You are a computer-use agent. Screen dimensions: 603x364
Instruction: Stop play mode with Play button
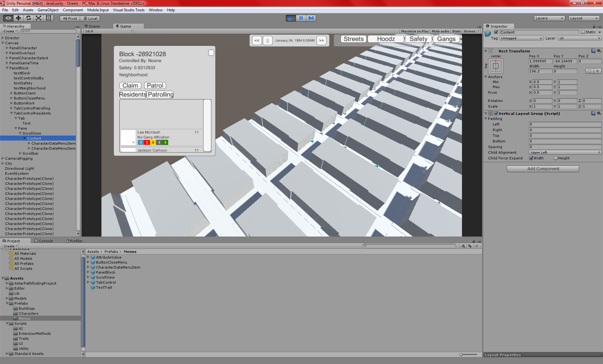point(291,18)
